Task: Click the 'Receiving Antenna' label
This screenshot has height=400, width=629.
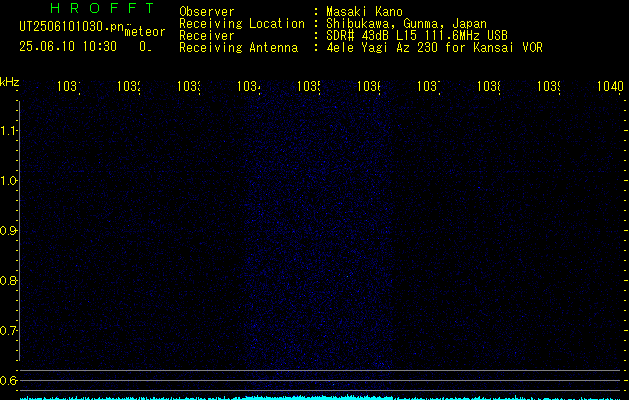Action: tap(238, 47)
